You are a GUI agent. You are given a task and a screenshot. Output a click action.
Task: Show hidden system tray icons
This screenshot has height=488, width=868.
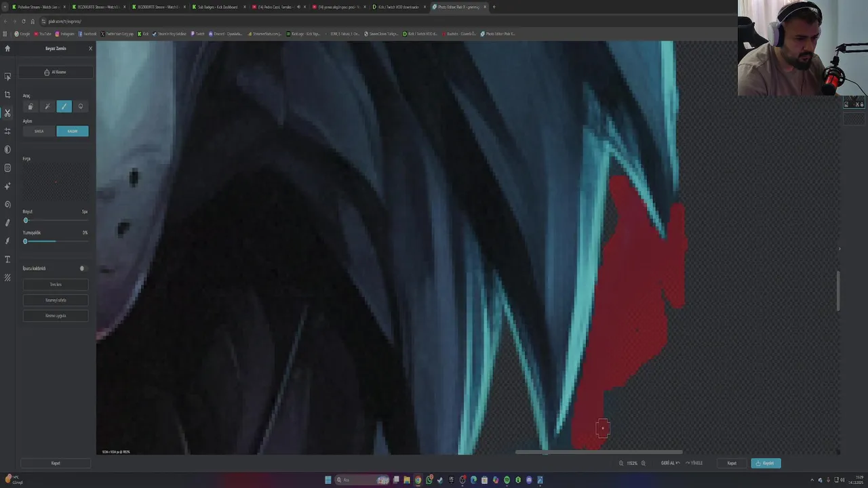(813, 480)
